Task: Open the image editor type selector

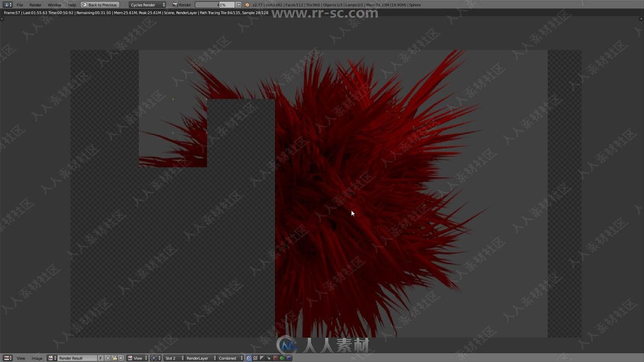Action: click(8, 358)
